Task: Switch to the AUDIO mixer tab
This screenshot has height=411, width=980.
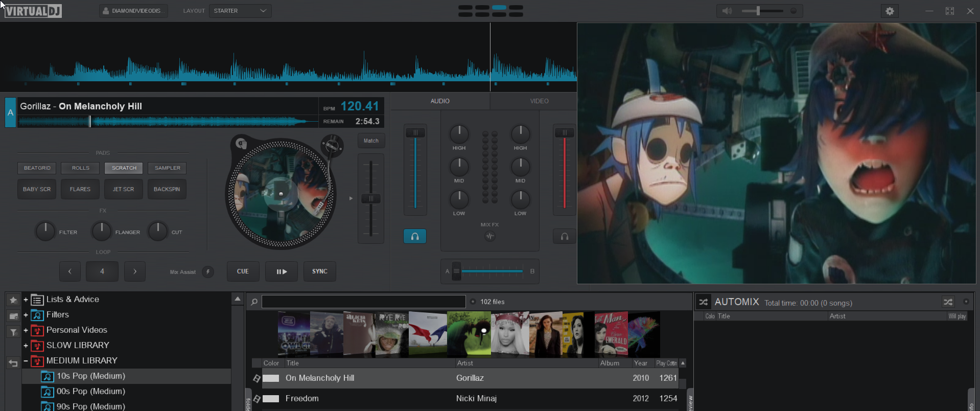Action: (x=440, y=101)
